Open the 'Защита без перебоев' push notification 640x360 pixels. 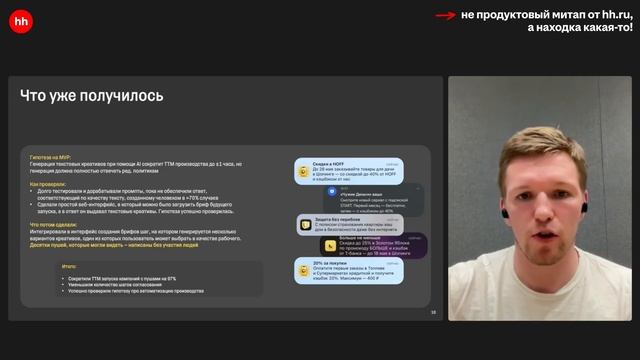tap(350, 225)
